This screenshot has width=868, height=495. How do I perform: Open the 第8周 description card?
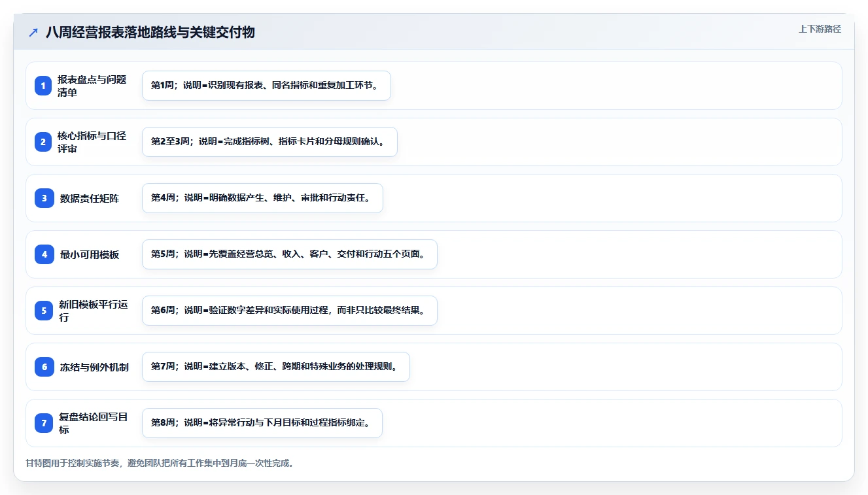[262, 423]
